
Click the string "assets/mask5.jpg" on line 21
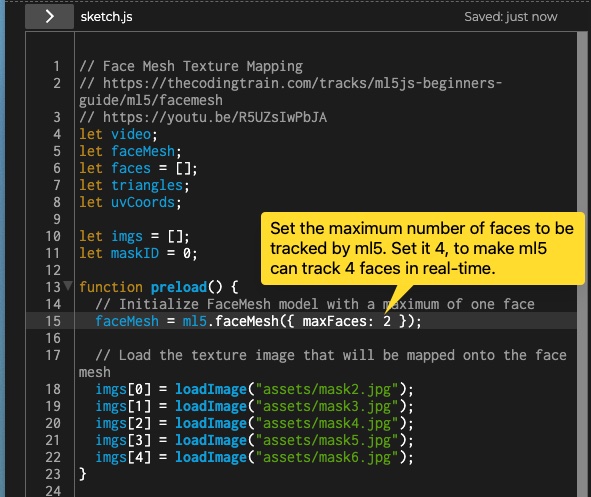tap(327, 440)
